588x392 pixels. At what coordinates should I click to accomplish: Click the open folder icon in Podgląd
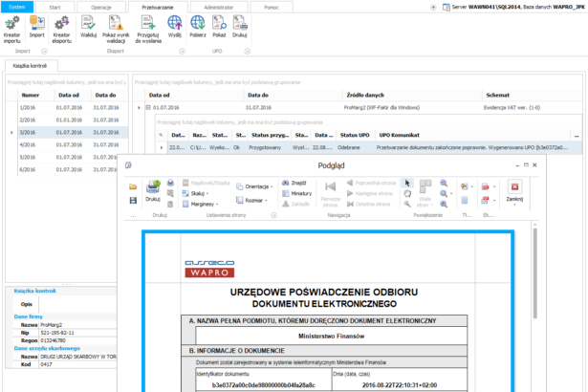(133, 186)
